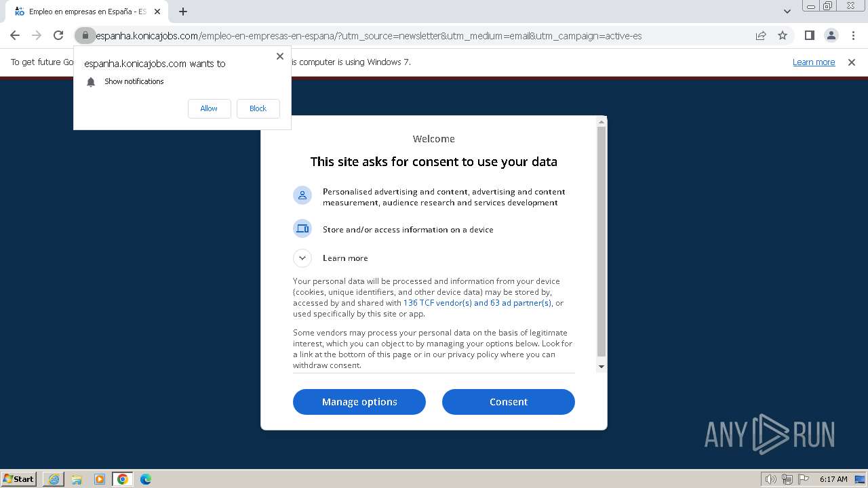Bookmark this tab with star icon
Image resolution: width=868 pixels, height=488 pixels.
coord(783,35)
